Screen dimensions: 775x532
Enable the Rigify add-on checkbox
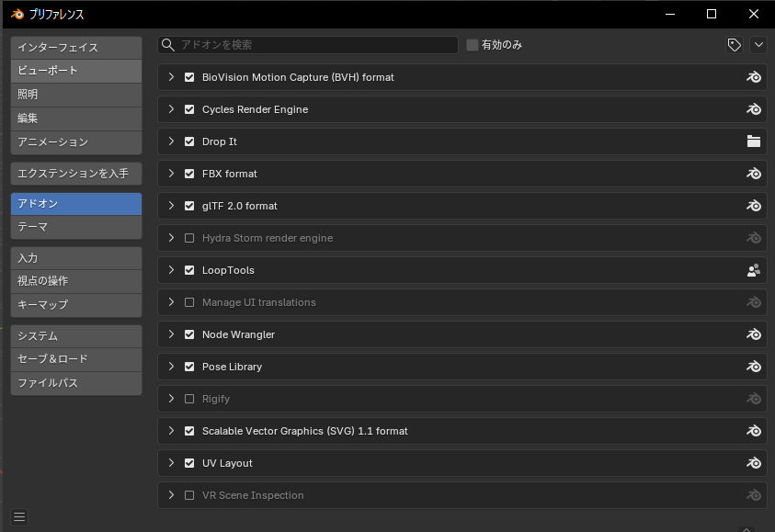pyautogui.click(x=189, y=399)
